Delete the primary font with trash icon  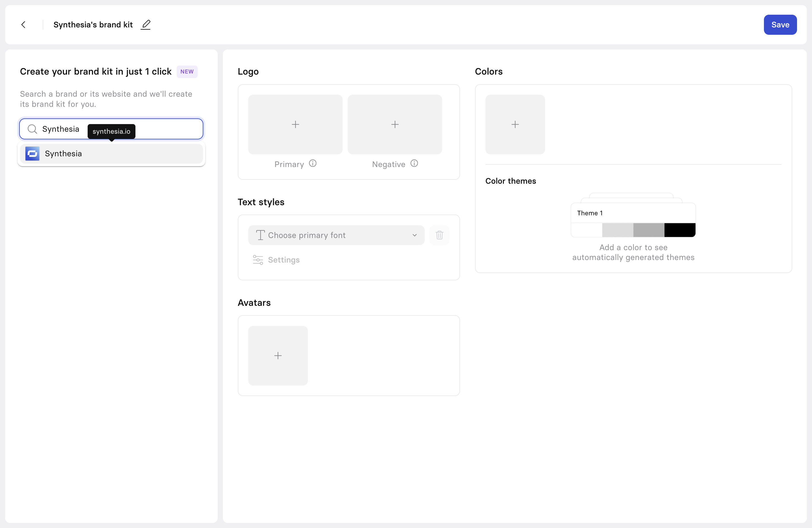pos(439,235)
